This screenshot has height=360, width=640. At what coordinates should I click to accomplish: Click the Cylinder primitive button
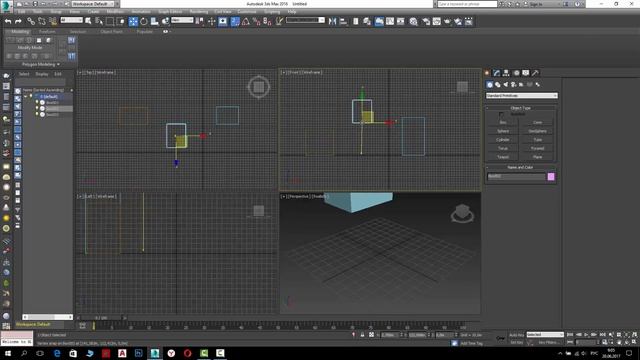503,140
